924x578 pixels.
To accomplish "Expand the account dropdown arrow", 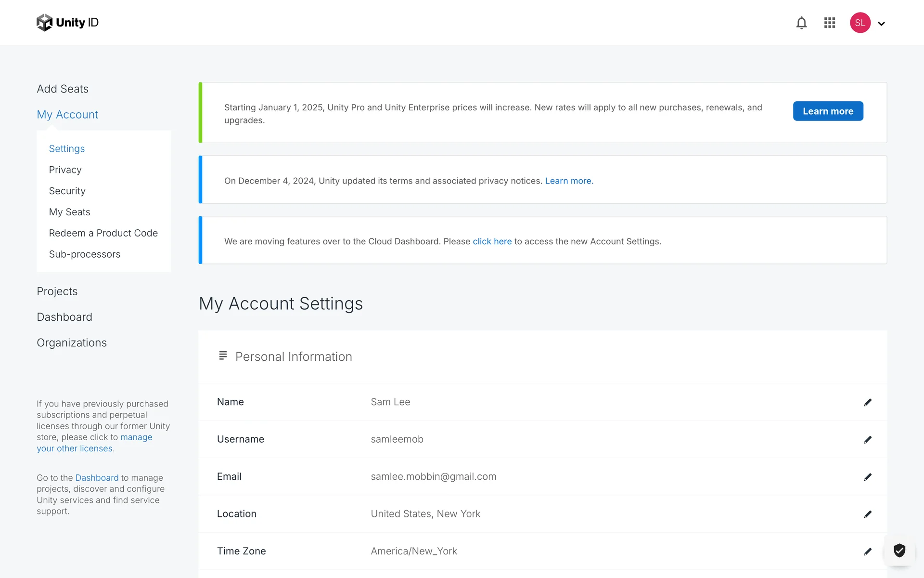I will (x=881, y=24).
